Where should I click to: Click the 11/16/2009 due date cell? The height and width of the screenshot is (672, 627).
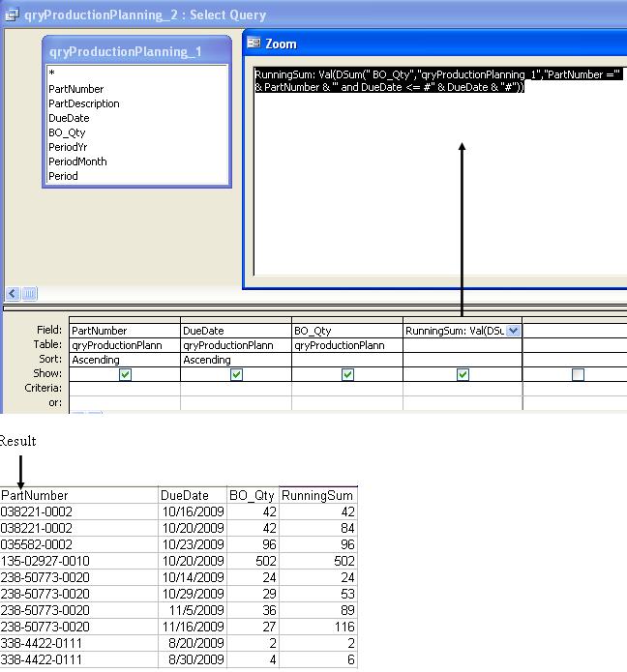193,627
